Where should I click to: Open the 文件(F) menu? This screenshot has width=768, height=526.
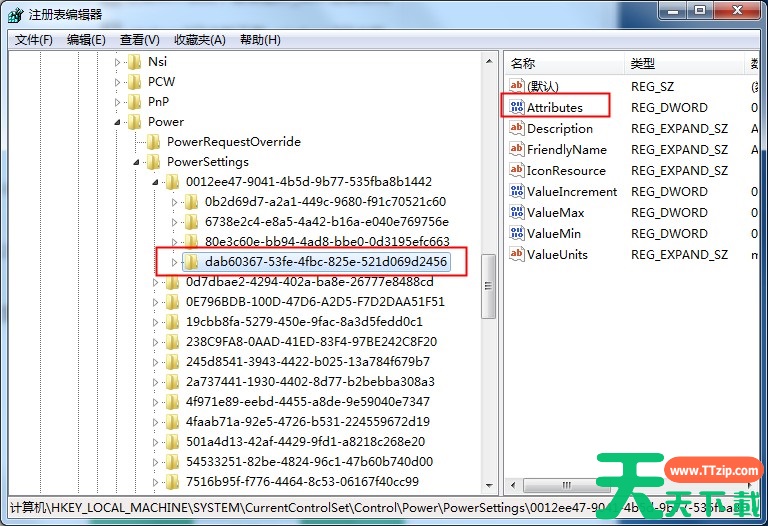click(x=33, y=40)
